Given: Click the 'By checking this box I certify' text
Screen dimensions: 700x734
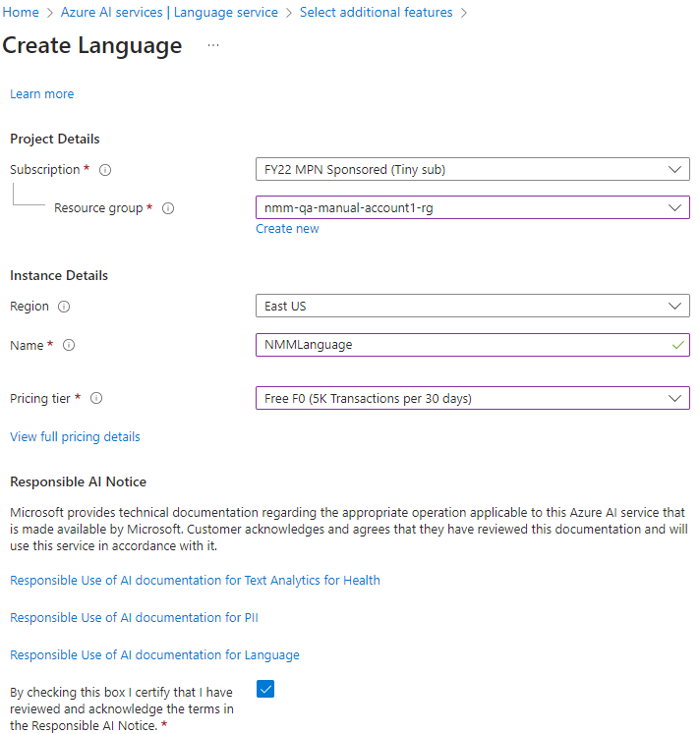Looking at the screenshot, I should 122,708.
